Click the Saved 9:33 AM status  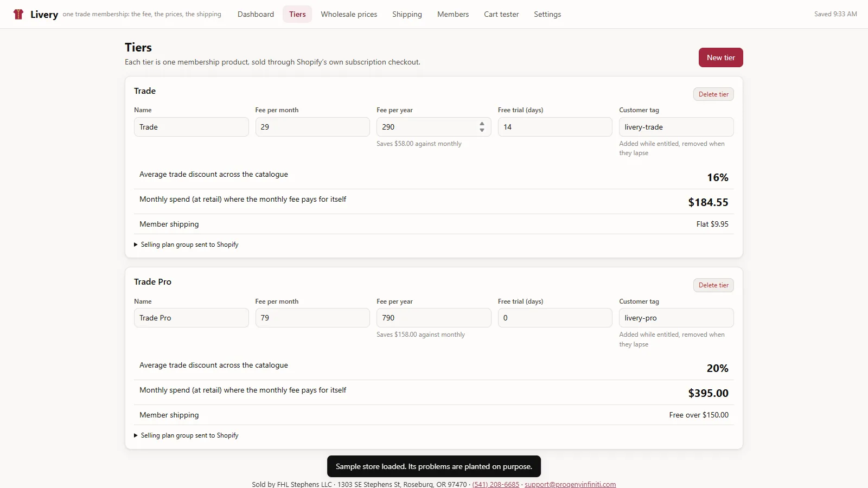click(x=835, y=14)
